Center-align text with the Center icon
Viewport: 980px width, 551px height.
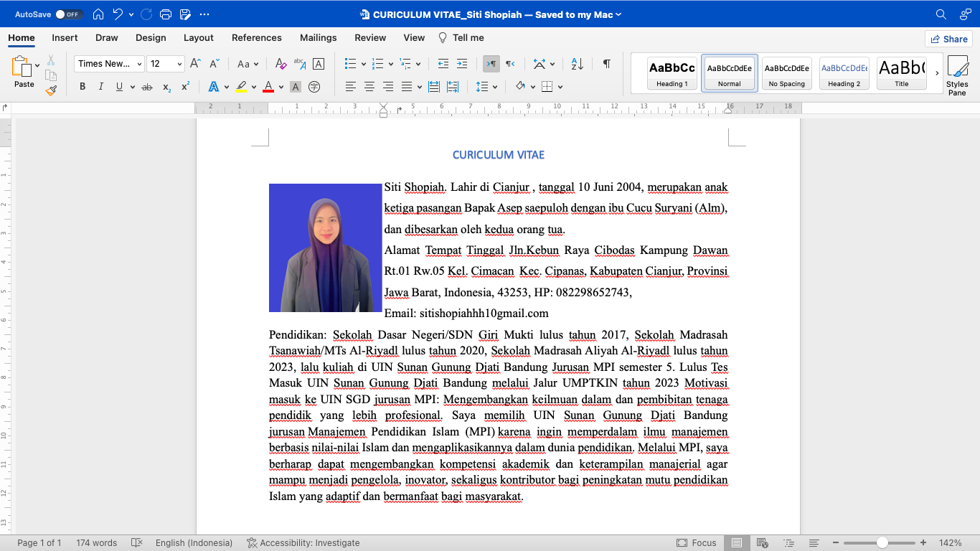coord(369,87)
